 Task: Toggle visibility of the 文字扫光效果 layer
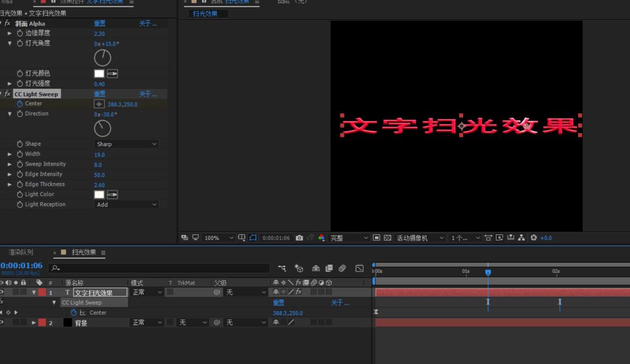tap(3, 292)
